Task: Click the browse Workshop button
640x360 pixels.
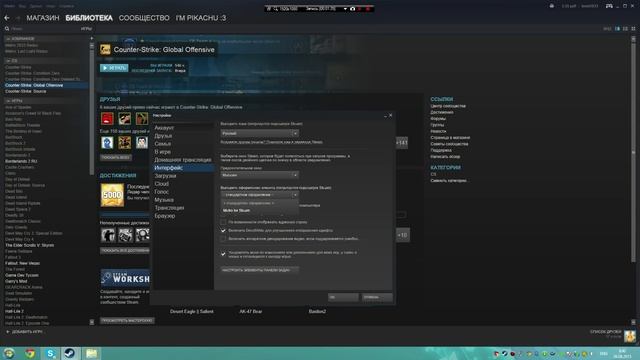Action: (x=127, y=321)
